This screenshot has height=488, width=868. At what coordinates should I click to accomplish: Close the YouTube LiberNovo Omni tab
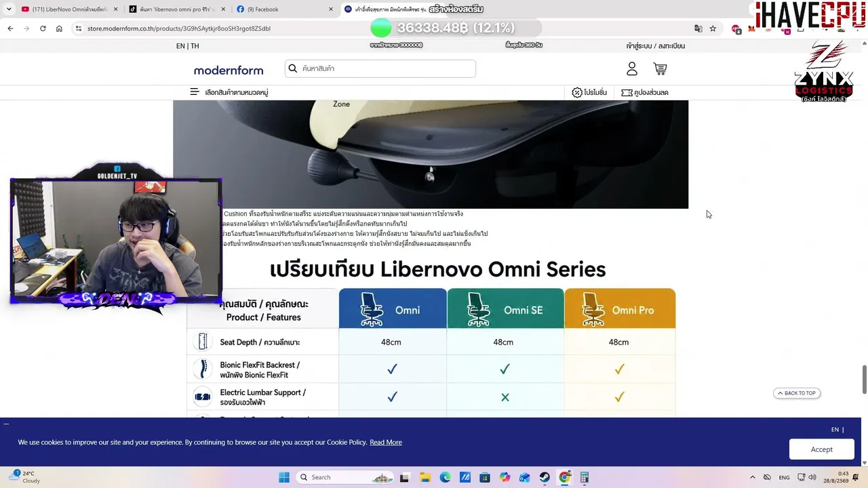(x=116, y=9)
